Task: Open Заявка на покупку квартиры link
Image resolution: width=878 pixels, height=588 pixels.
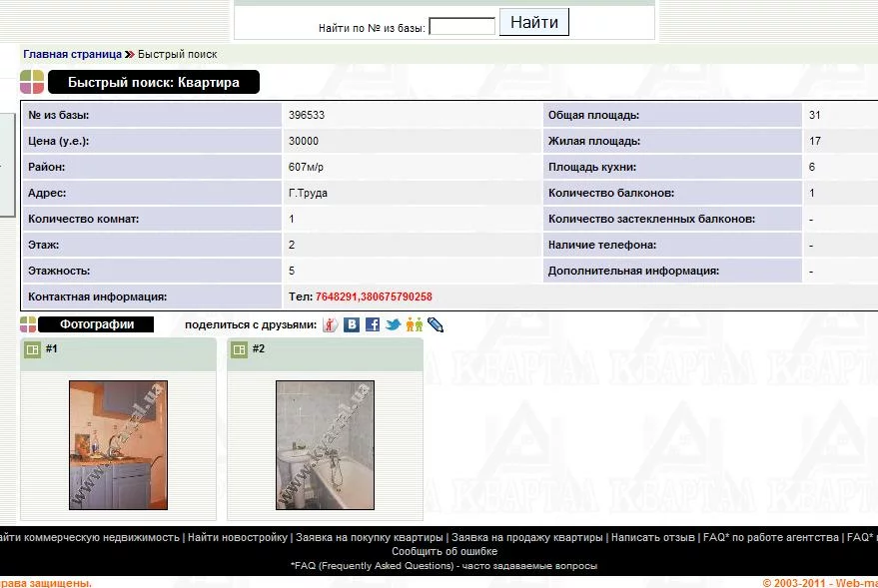Action: click(369, 537)
